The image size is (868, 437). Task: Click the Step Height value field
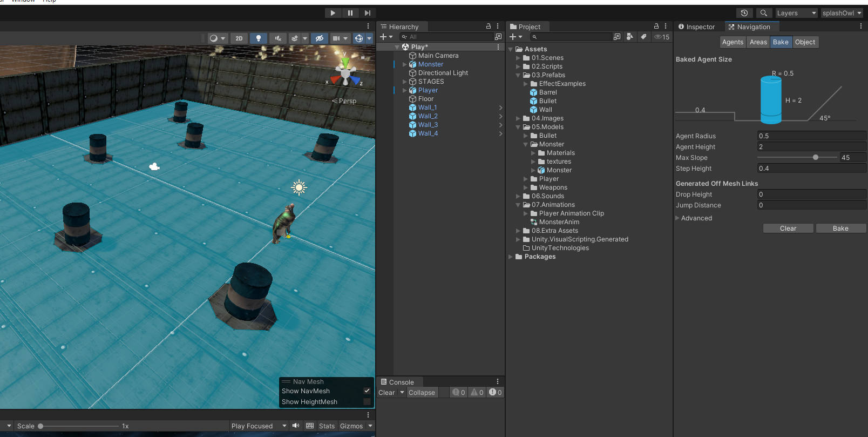pos(811,169)
